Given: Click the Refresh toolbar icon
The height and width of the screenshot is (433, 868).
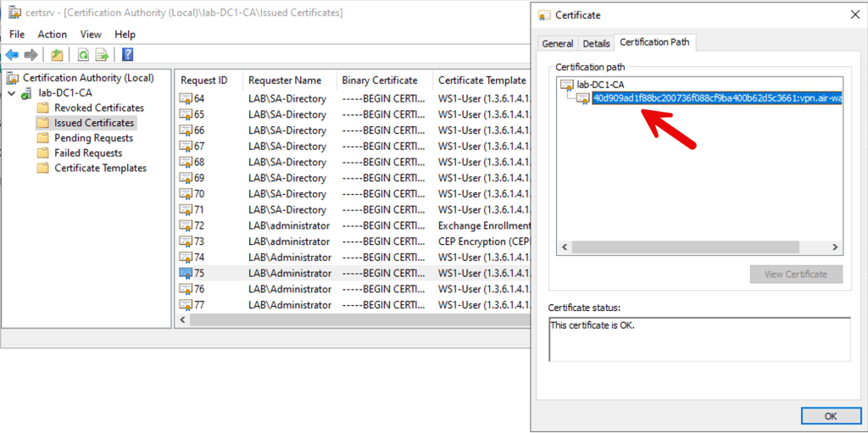Looking at the screenshot, I should point(83,55).
